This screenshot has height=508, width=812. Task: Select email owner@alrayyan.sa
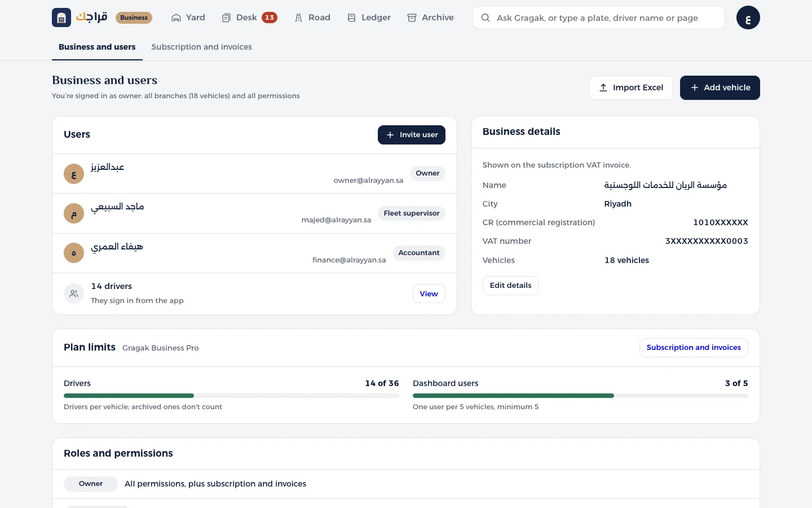[368, 181]
